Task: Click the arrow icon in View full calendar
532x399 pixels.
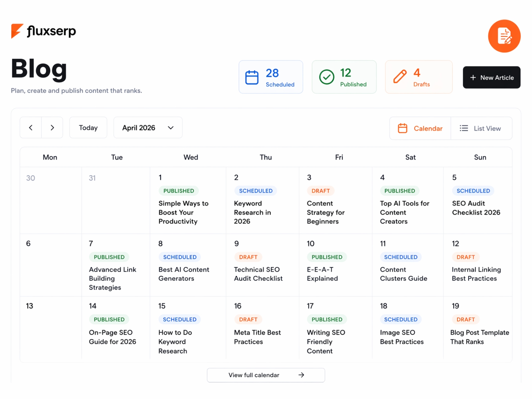Action: [301, 375]
